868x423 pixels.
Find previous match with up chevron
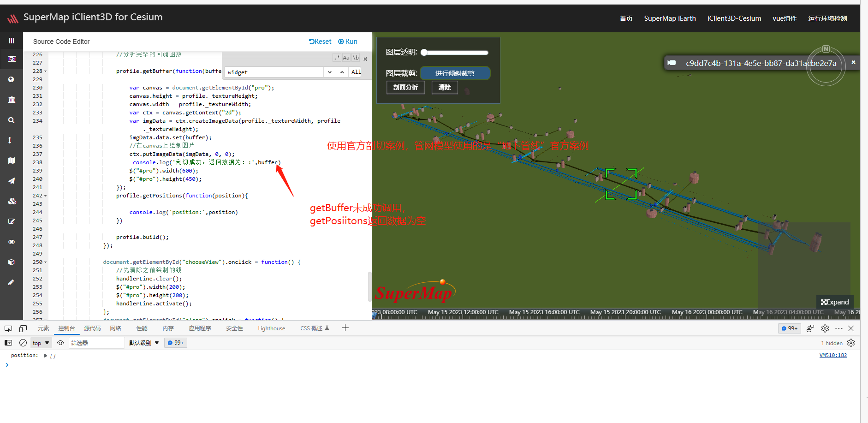(342, 72)
